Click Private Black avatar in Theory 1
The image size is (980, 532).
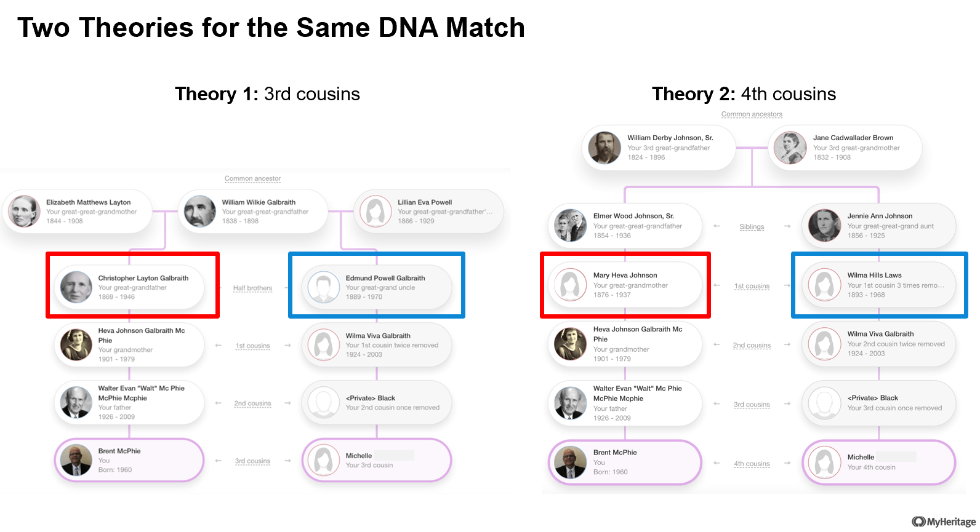click(x=324, y=403)
